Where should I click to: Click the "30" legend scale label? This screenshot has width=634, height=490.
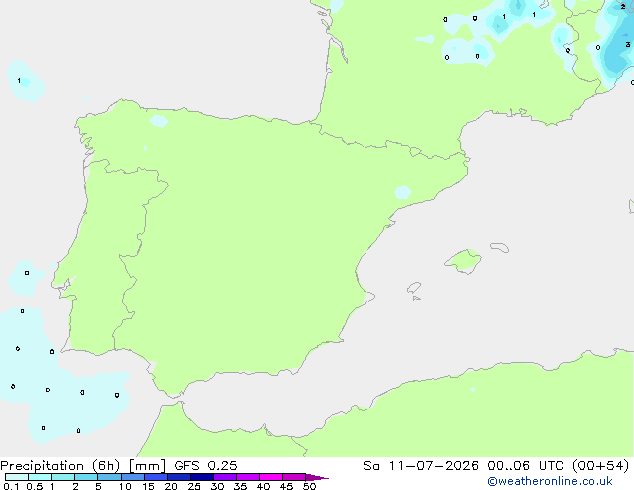(x=217, y=486)
